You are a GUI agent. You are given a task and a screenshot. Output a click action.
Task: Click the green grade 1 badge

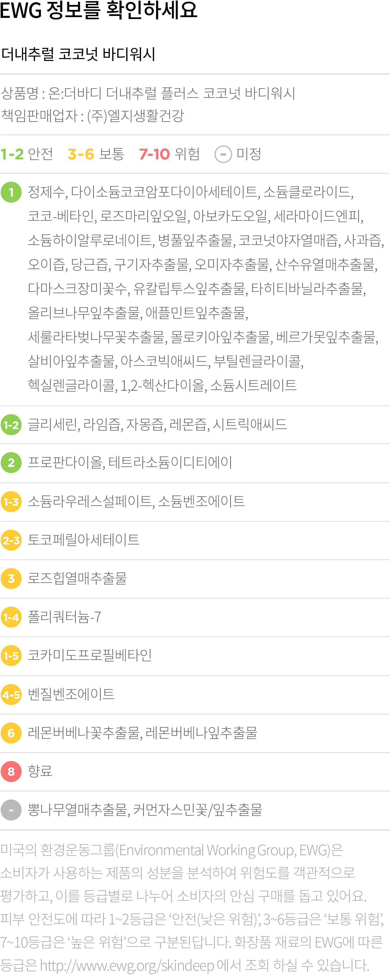click(x=11, y=192)
